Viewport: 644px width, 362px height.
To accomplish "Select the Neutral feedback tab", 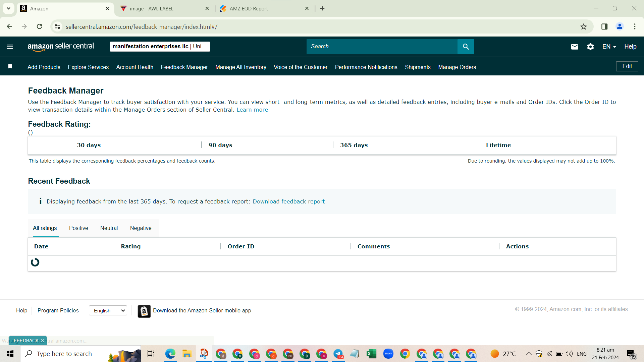I will pyautogui.click(x=109, y=228).
